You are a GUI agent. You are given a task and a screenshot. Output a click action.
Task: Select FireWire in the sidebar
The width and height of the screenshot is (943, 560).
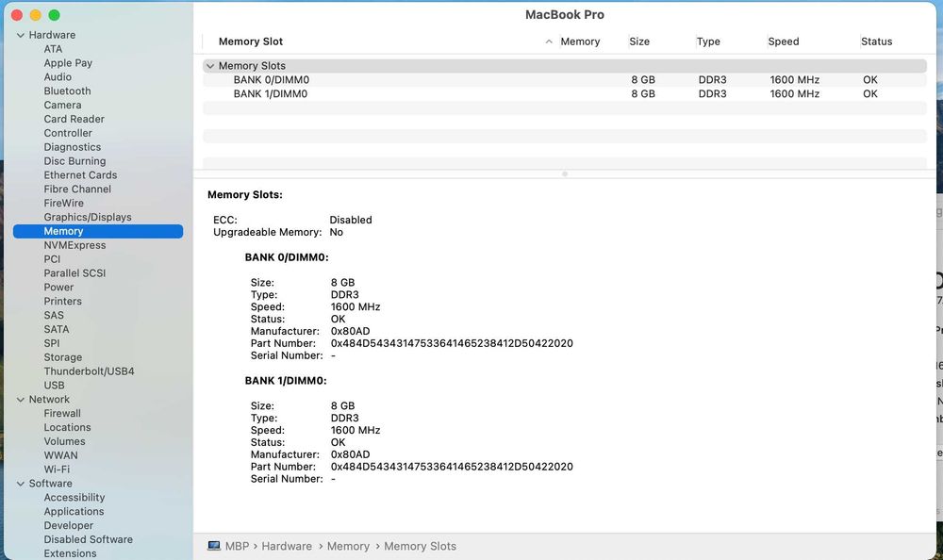pyautogui.click(x=64, y=203)
